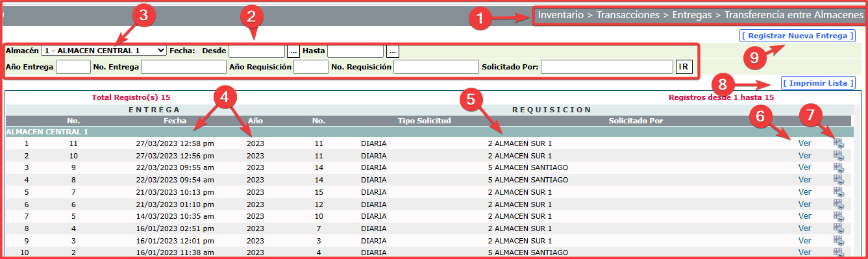Select Inventario in the breadcrumb

(560, 14)
